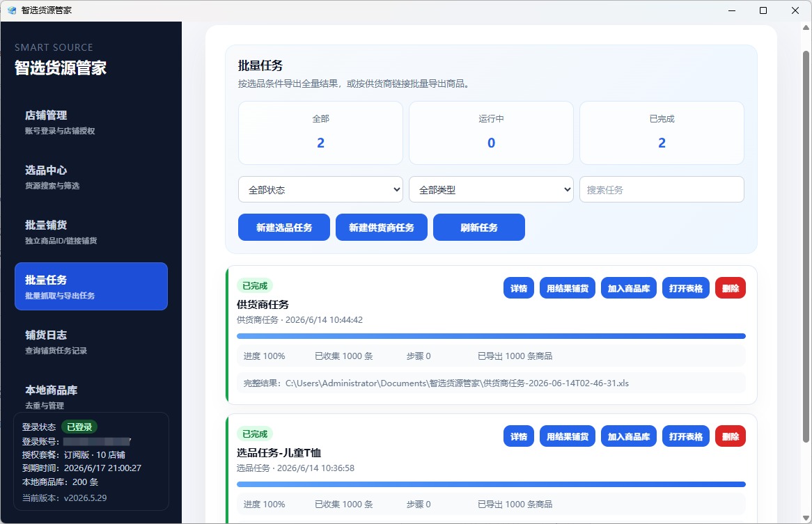The height and width of the screenshot is (524, 812).
Task: Click scrollbar down arrow
Action: 806,518
